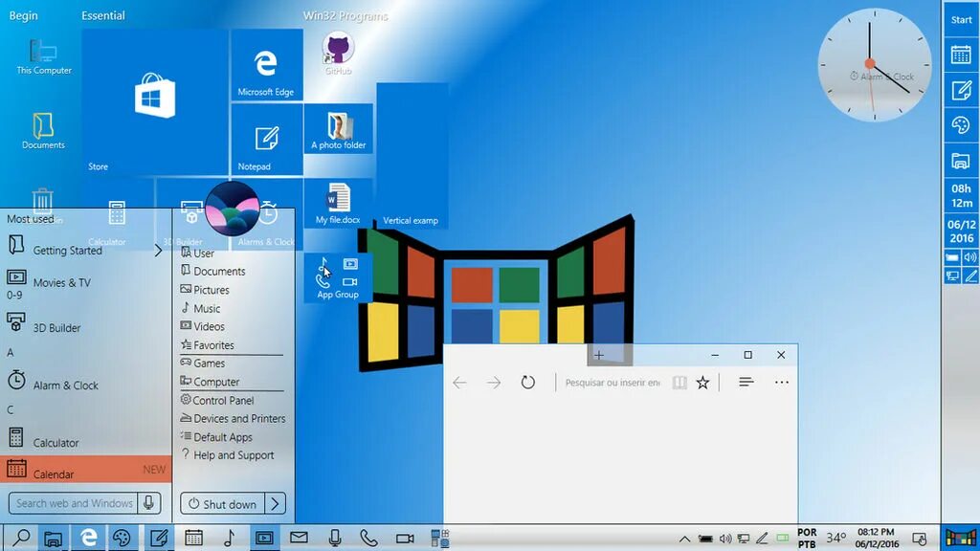Click the pen icon in the right sidebar

[970, 275]
